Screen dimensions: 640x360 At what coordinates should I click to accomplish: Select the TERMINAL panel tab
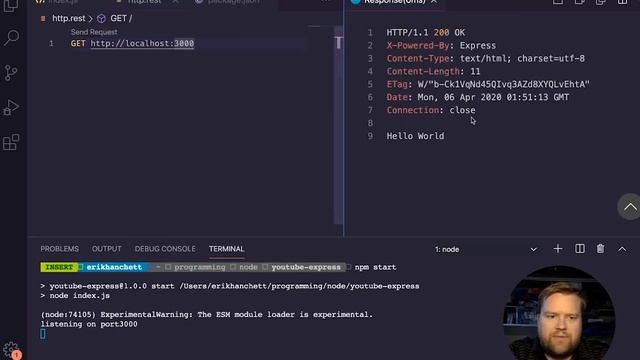coord(227,249)
